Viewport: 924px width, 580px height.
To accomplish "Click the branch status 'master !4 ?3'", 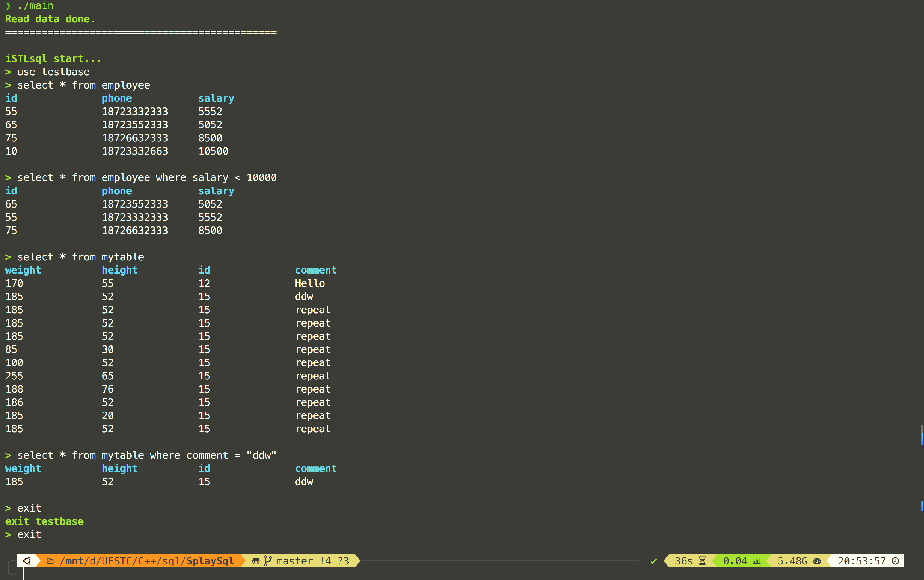I will pos(313,561).
